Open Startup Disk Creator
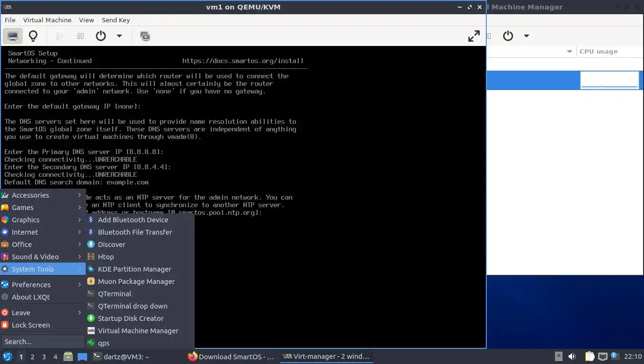 [x=140, y=318]
